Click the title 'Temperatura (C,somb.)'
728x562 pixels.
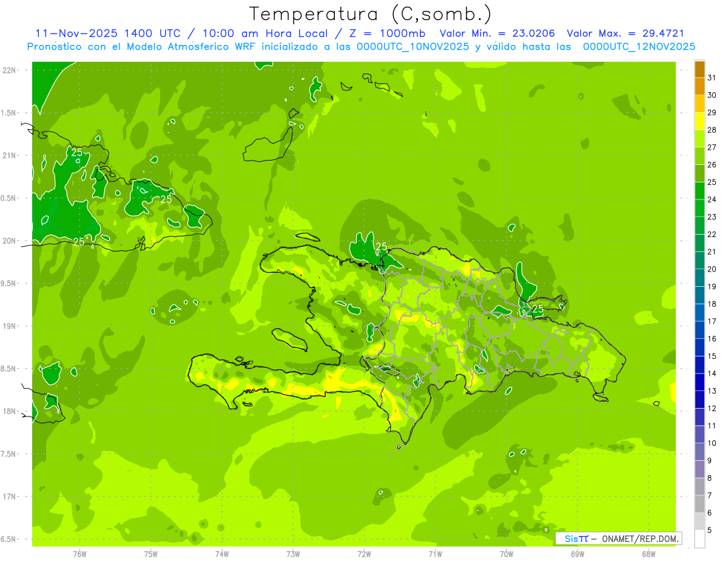370,13
